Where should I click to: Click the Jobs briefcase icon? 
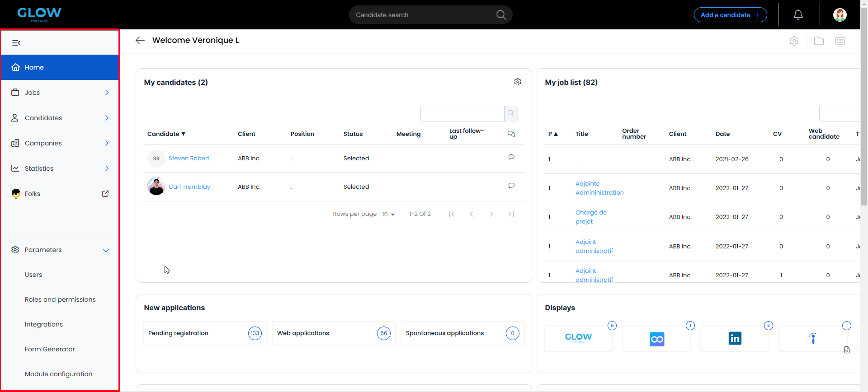pos(15,93)
